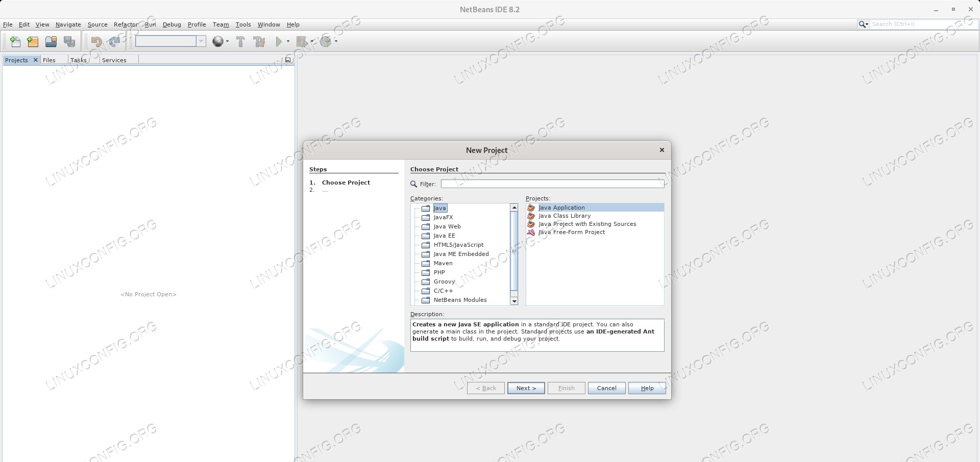Click the Undo arrow icon

pyautogui.click(x=96, y=41)
